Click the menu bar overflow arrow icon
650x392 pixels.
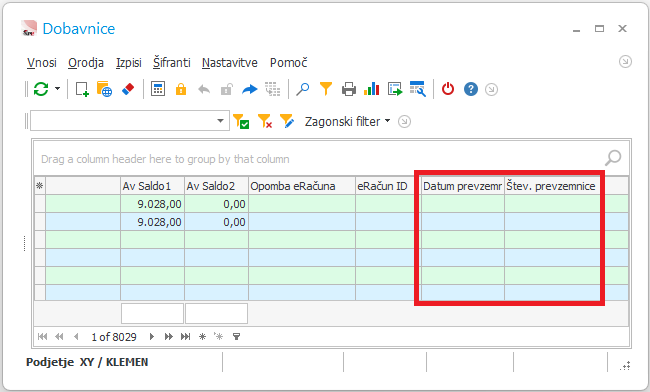pos(625,62)
